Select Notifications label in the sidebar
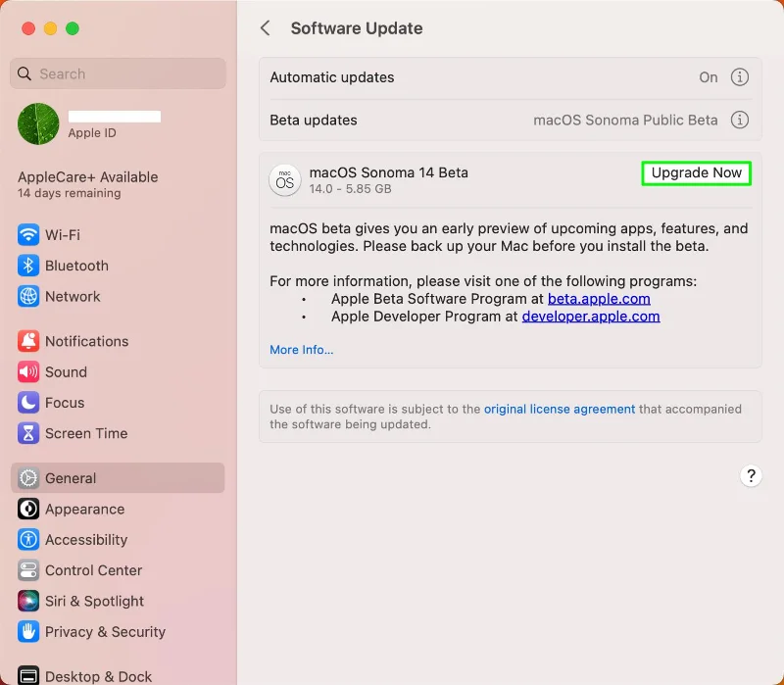The image size is (784, 685). 86,341
